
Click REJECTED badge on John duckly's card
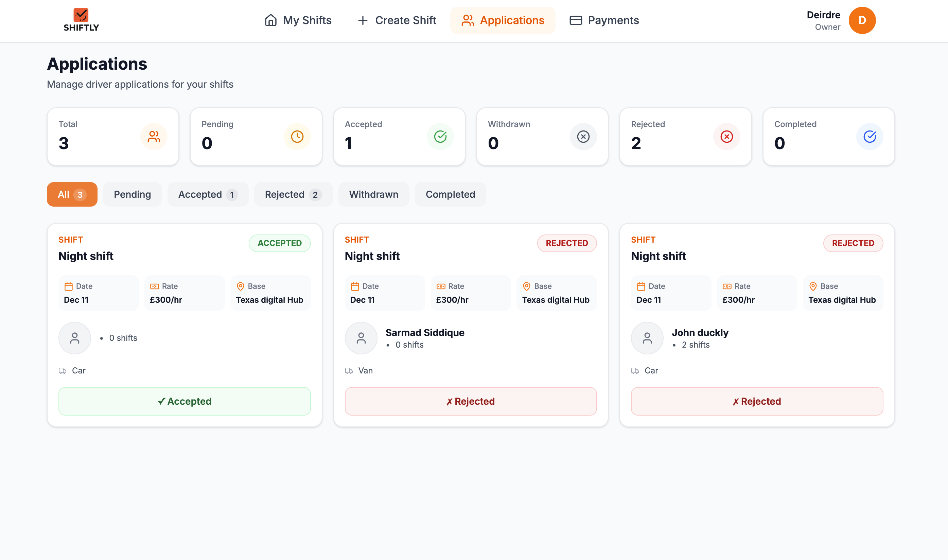click(x=853, y=243)
